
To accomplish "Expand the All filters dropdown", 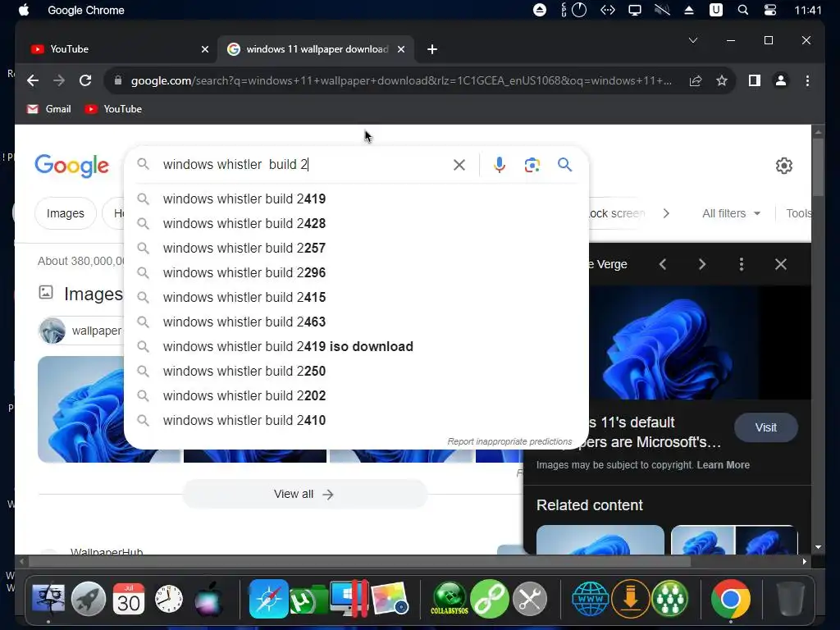I will [731, 213].
